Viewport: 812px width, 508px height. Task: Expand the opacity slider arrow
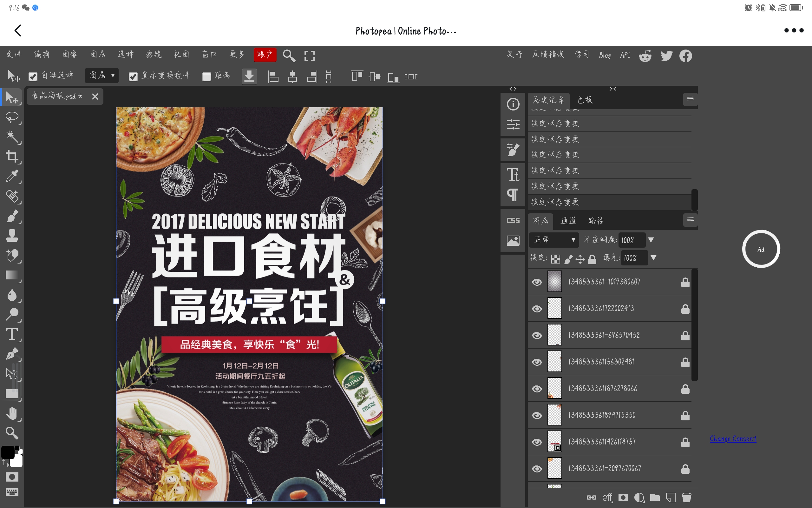point(651,240)
